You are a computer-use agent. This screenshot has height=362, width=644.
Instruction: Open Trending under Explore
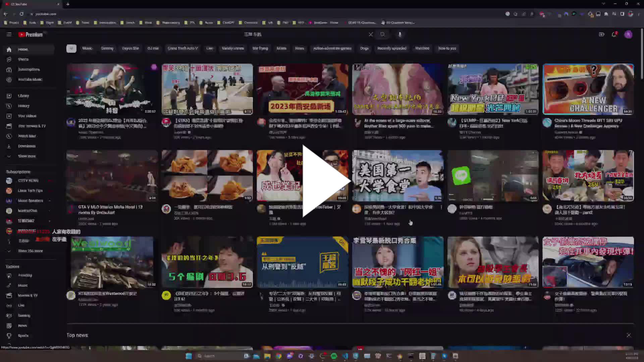click(25, 275)
